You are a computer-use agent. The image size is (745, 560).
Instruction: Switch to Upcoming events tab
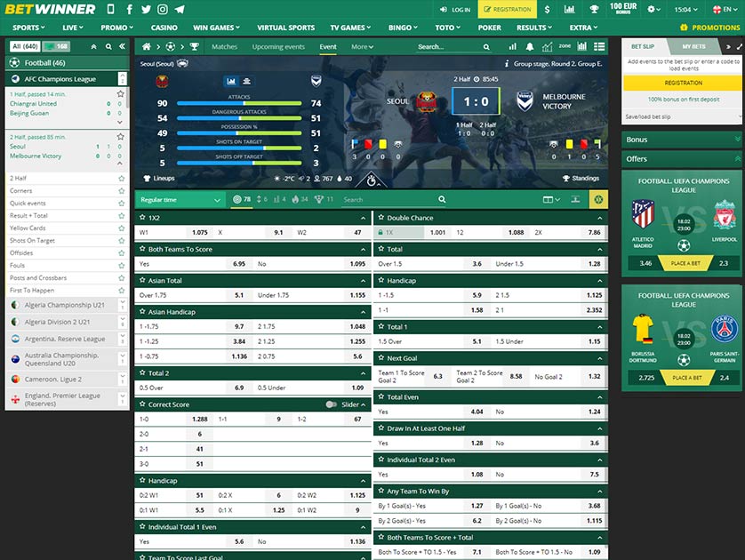[278, 46]
